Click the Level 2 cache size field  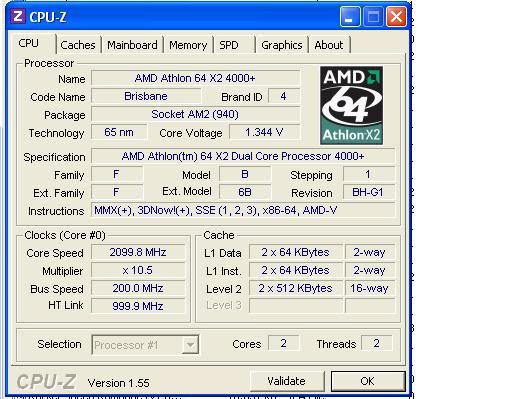pyautogui.click(x=296, y=288)
